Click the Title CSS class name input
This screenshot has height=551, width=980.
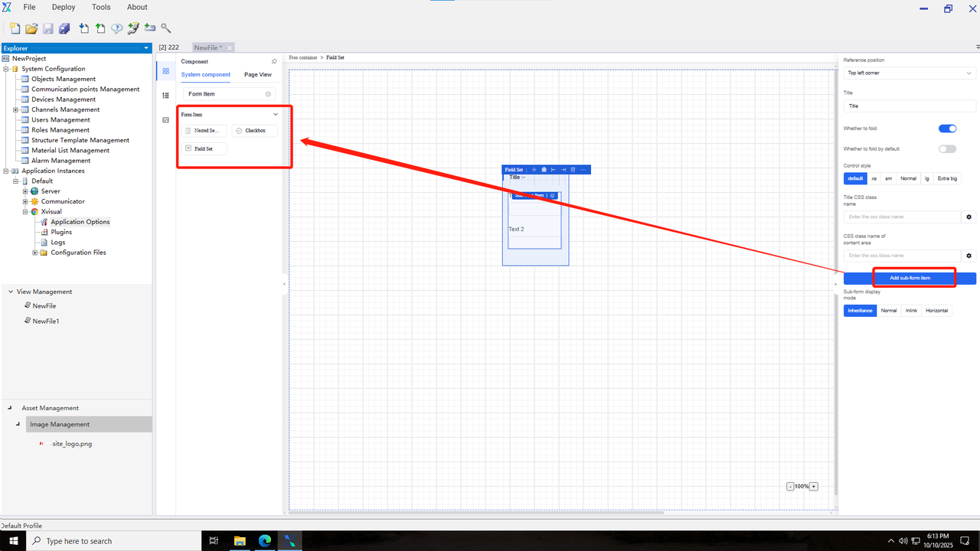point(902,217)
